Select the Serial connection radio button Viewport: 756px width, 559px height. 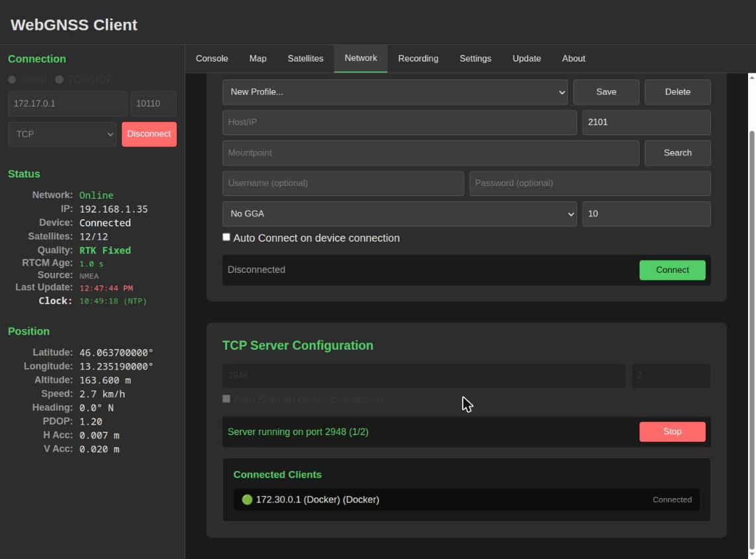[x=12, y=79]
